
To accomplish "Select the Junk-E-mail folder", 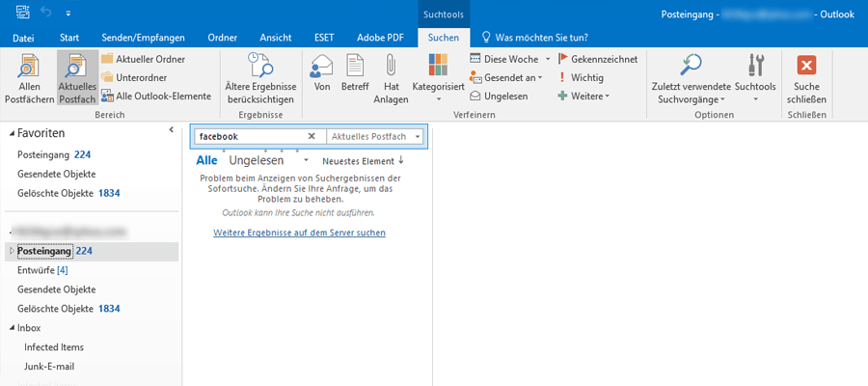I will 49,367.
